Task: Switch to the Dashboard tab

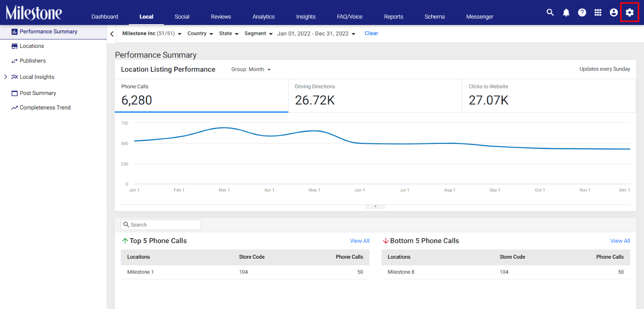Action: (105, 16)
